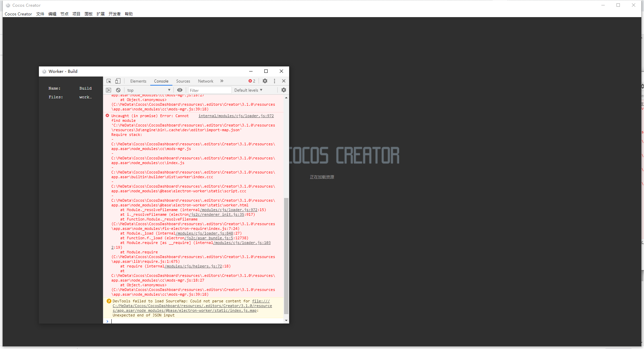
Task: Click the 'Files:' label in worker panel
Action: pyautogui.click(x=56, y=97)
